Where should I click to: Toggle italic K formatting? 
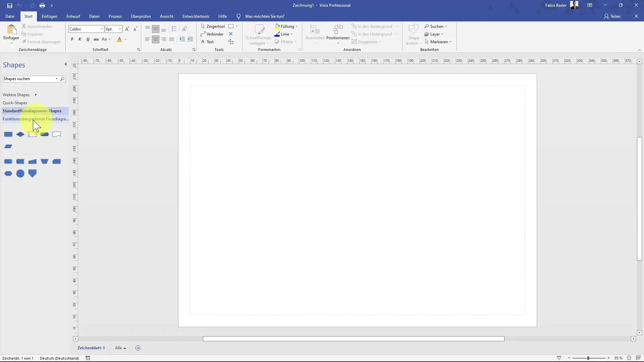[80, 39]
